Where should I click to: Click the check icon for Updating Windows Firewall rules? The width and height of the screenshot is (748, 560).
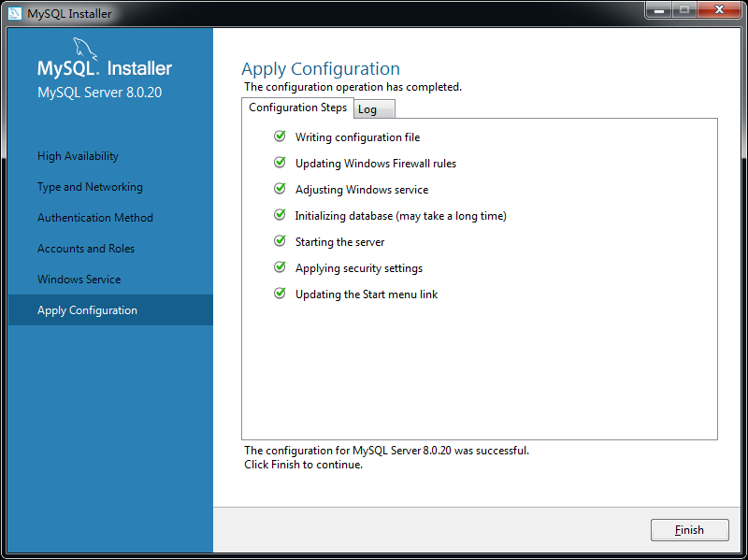279,163
